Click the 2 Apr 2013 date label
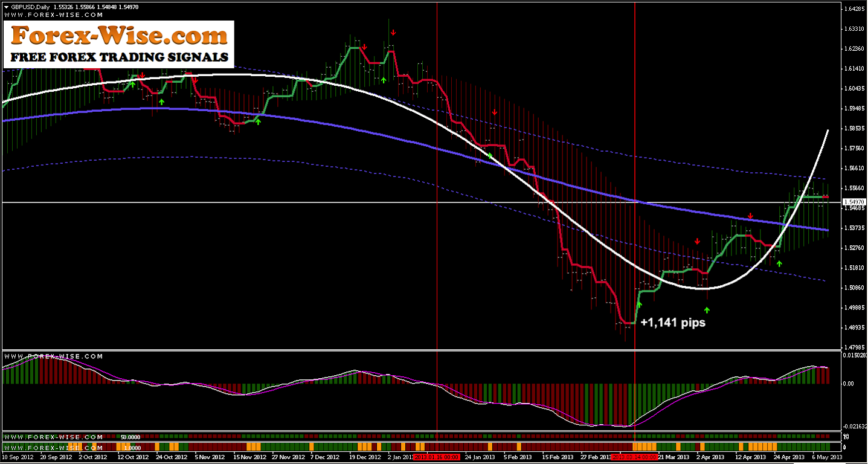The width and height of the screenshot is (868, 464). [710, 457]
